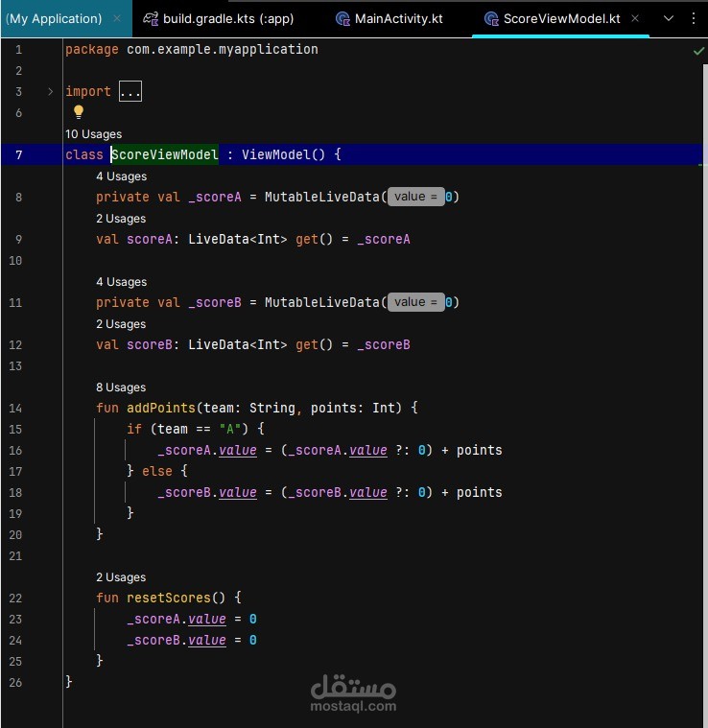This screenshot has width=708, height=728.
Task: Click the vertical editor scrollbar
Action: 705,371
